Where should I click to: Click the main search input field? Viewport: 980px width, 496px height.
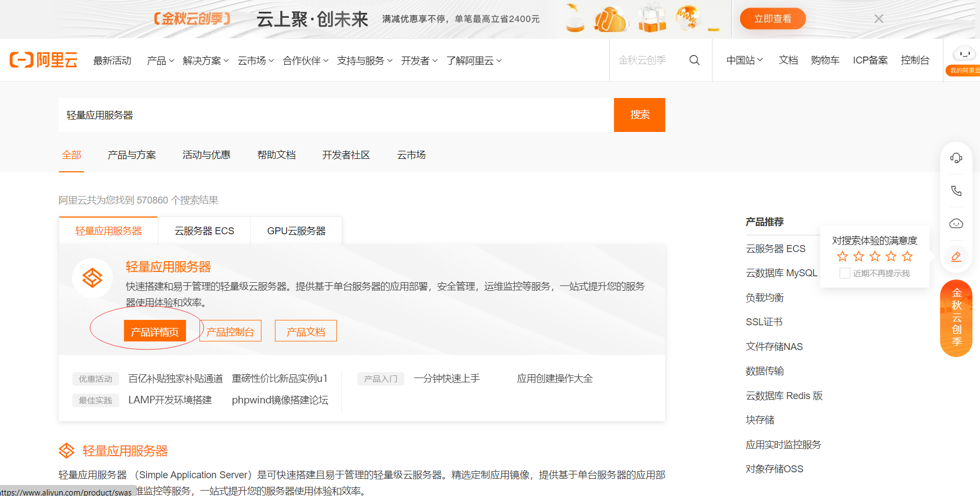(336, 115)
